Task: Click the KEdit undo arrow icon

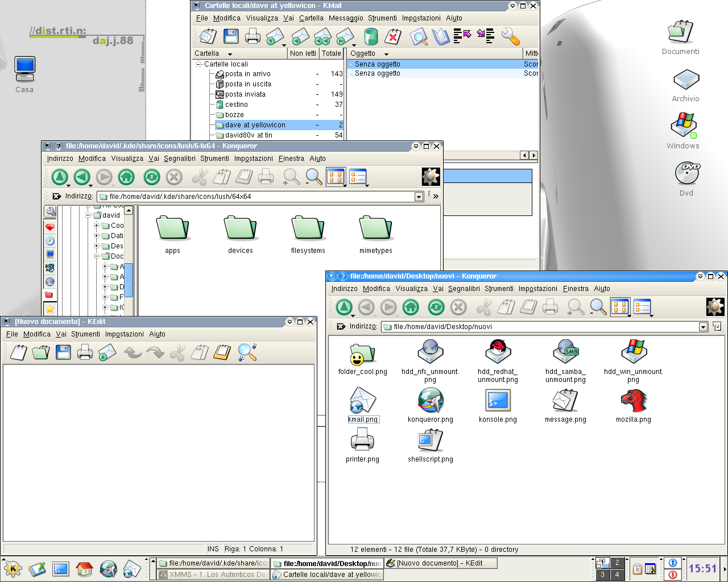Action: point(133,352)
